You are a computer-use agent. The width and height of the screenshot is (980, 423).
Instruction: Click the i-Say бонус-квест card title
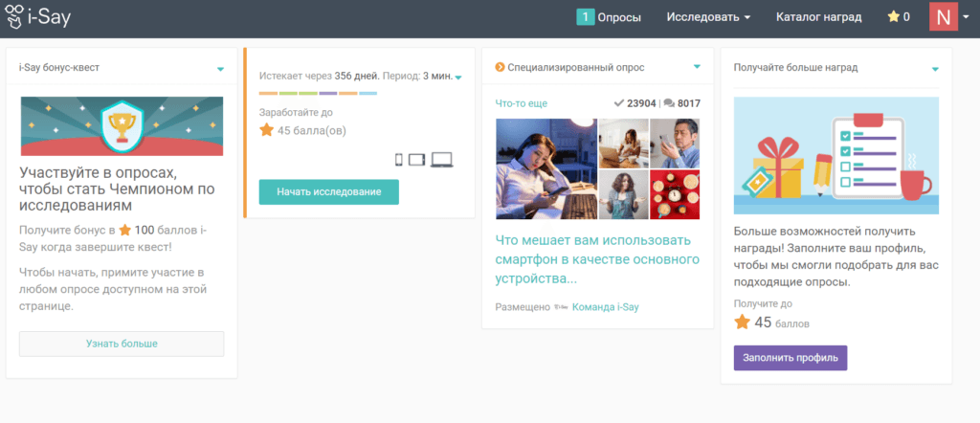[59, 67]
